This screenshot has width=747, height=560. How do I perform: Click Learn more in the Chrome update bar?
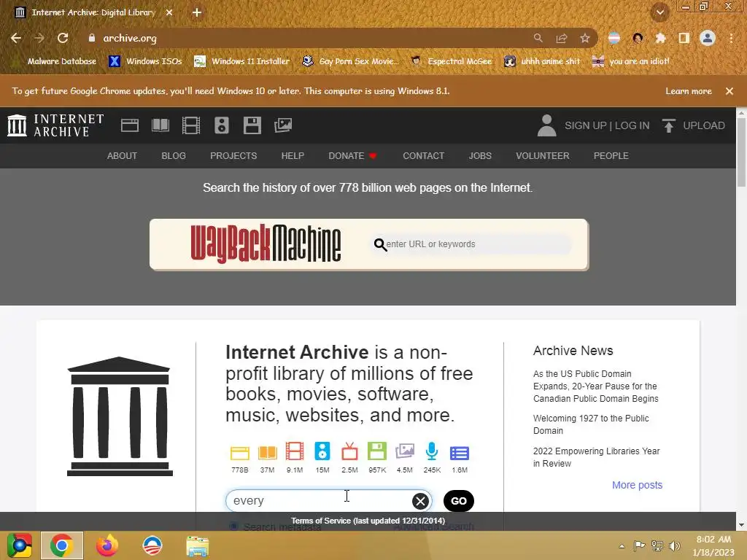pyautogui.click(x=689, y=91)
